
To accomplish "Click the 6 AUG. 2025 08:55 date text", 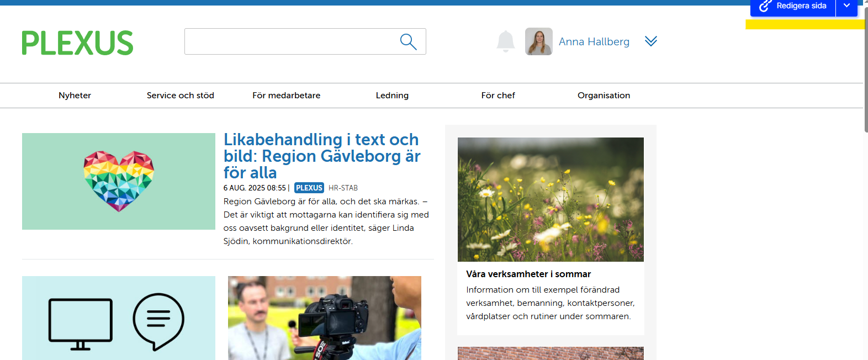I will [255, 188].
